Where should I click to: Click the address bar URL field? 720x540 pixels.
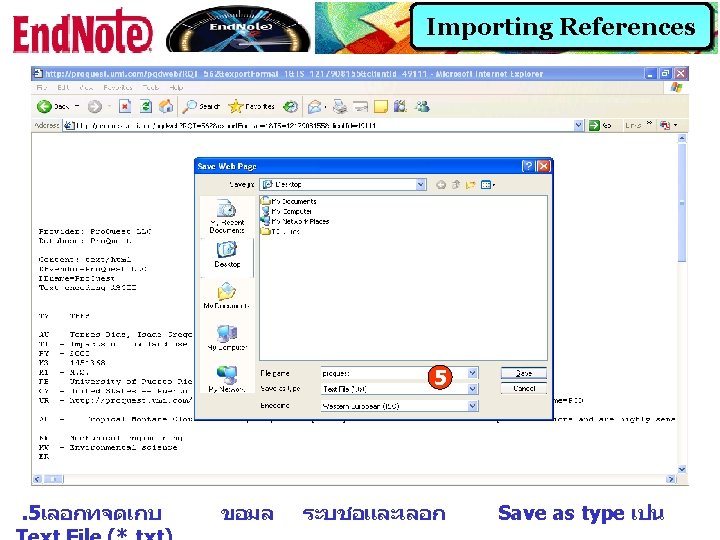point(319,125)
